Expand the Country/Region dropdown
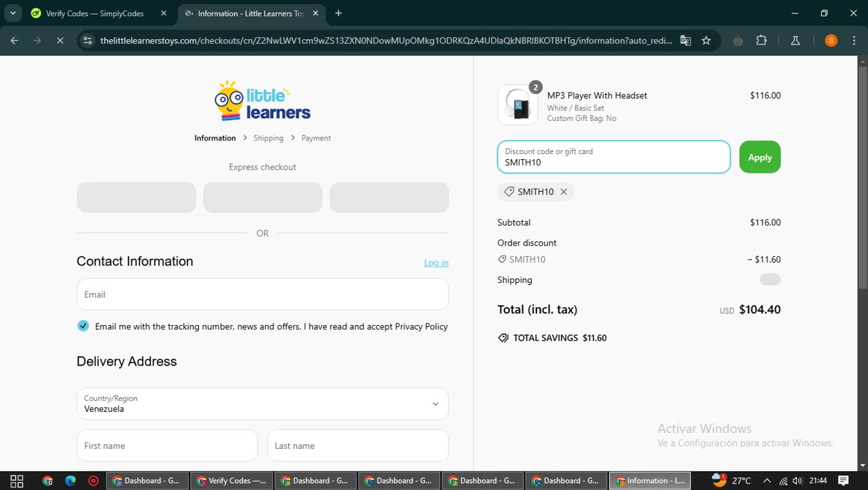This screenshot has height=490, width=868. 263,404
